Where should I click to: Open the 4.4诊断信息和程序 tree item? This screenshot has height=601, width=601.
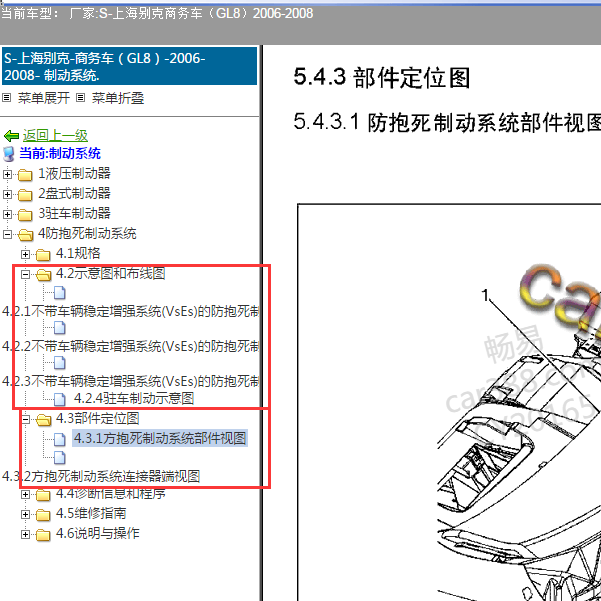[x=110, y=494]
